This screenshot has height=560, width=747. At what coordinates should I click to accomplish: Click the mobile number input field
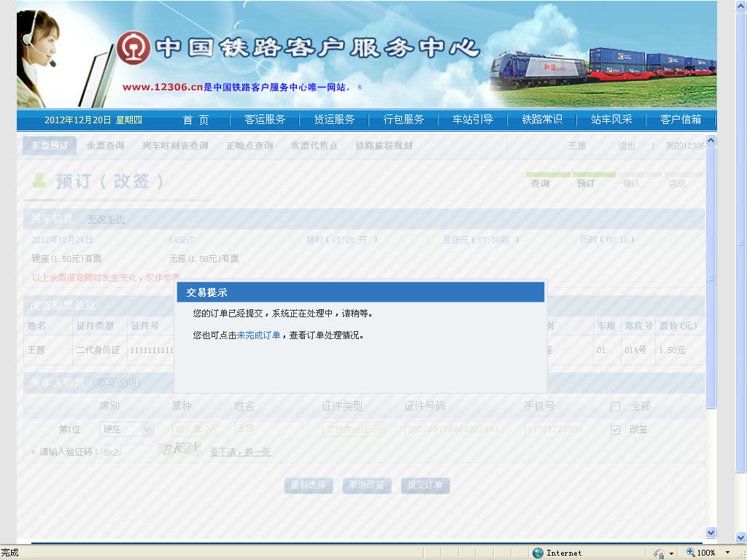tap(556, 429)
